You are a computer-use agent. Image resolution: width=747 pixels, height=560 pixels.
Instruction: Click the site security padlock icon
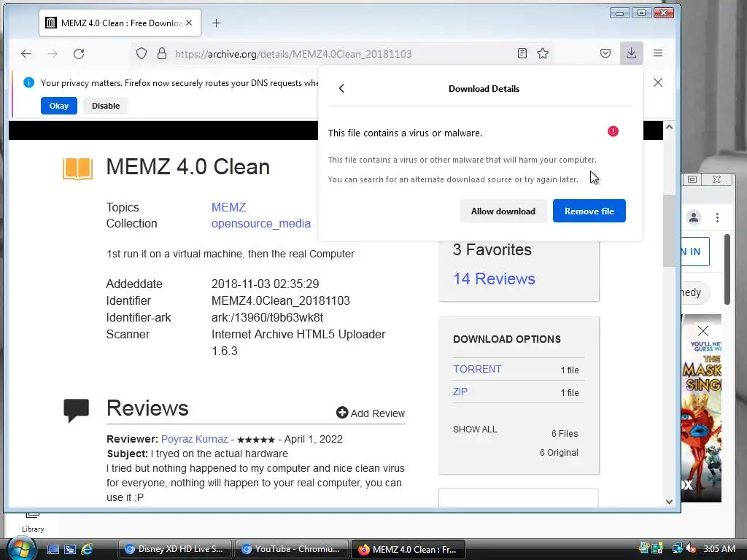(162, 53)
